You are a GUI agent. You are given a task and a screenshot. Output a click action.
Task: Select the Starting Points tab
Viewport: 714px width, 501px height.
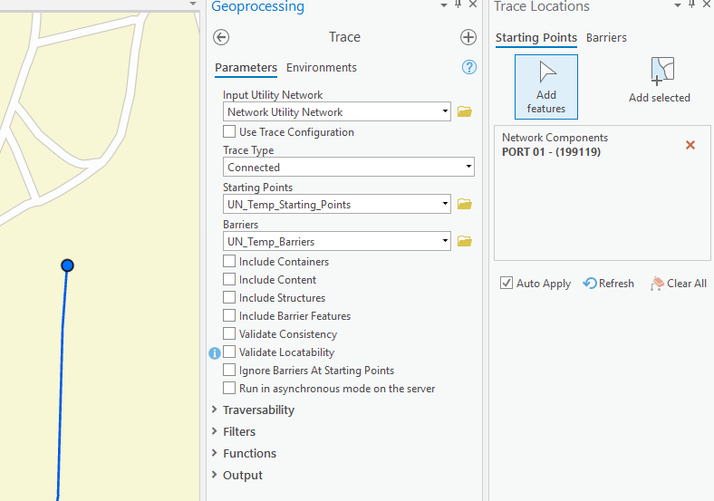[x=536, y=38]
